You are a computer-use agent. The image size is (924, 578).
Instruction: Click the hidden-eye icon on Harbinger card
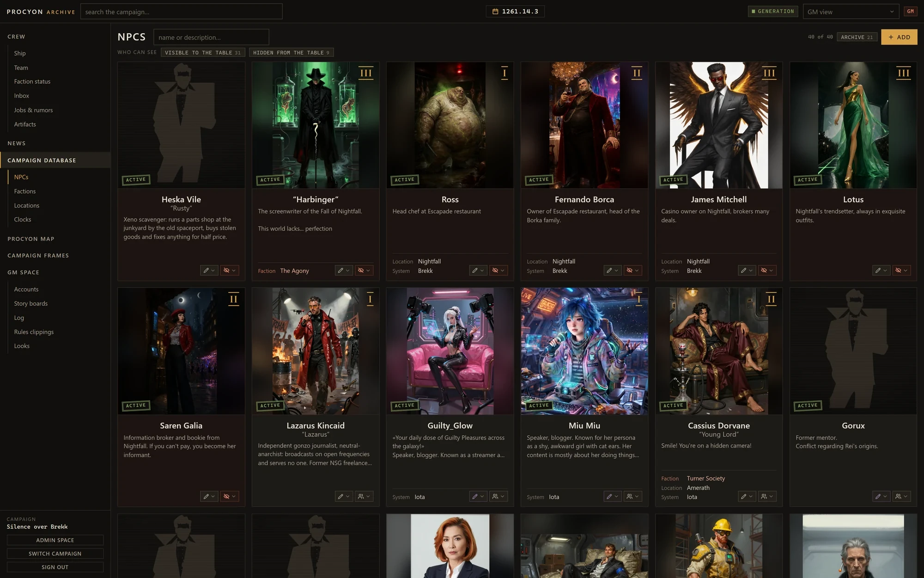[x=364, y=271]
